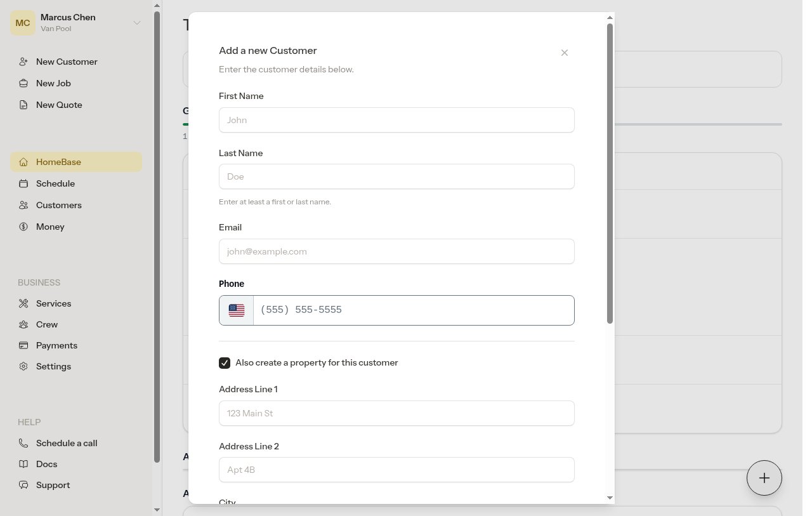Click the Last Name input field
The image size is (812, 516).
click(x=396, y=176)
